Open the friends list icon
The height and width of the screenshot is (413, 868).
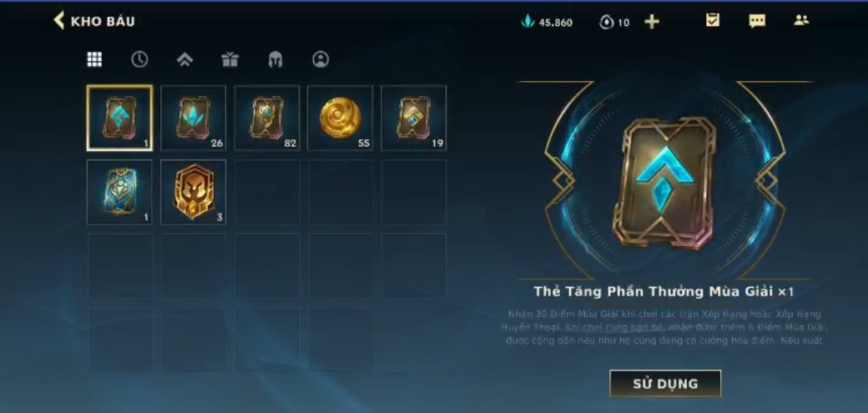[x=801, y=21]
